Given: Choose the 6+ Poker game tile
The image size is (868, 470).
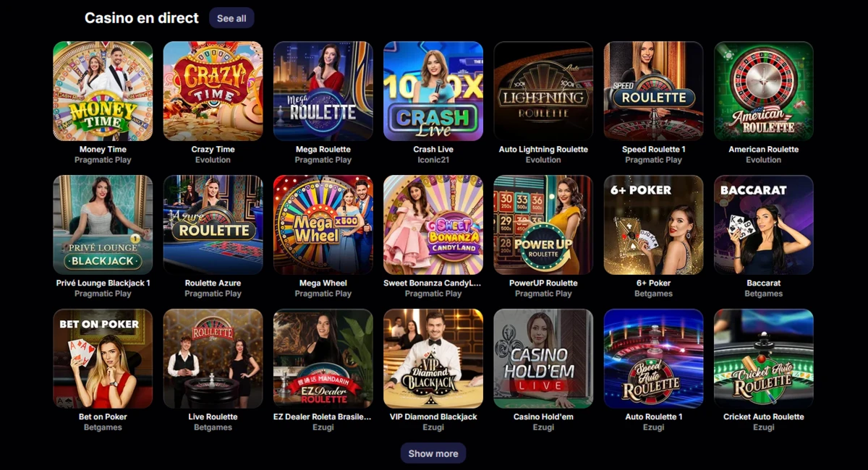Looking at the screenshot, I should (654, 225).
